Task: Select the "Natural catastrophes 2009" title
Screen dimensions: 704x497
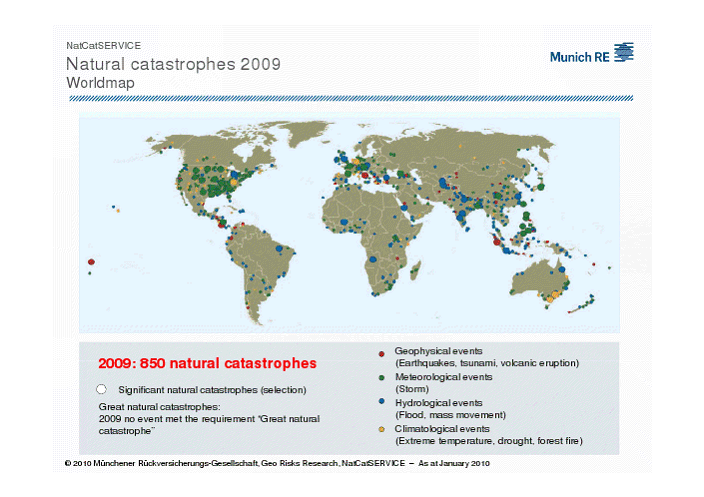Action: coord(173,65)
